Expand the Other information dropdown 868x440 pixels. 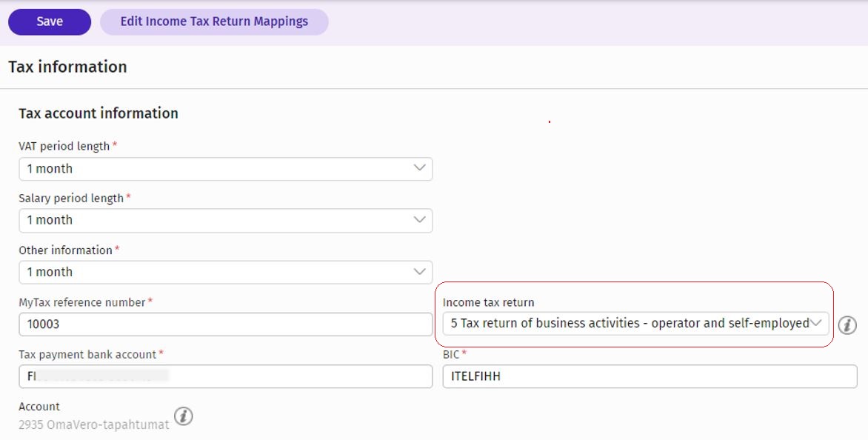[225, 272]
